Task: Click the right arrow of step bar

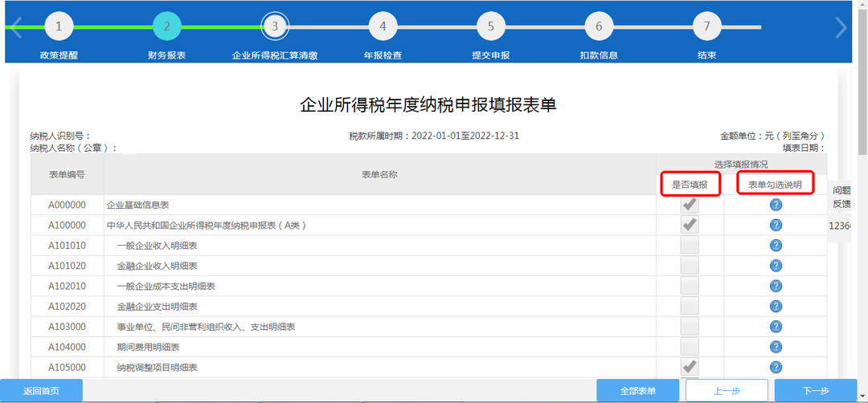Action: 841,27
